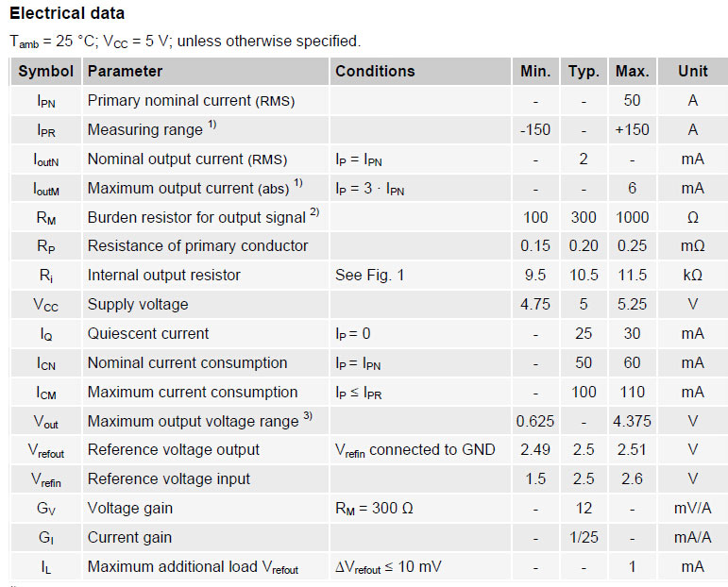The height and width of the screenshot is (587, 728).
Task: Click the 'Vrefin connected to GND' condition
Action: [x=415, y=450]
